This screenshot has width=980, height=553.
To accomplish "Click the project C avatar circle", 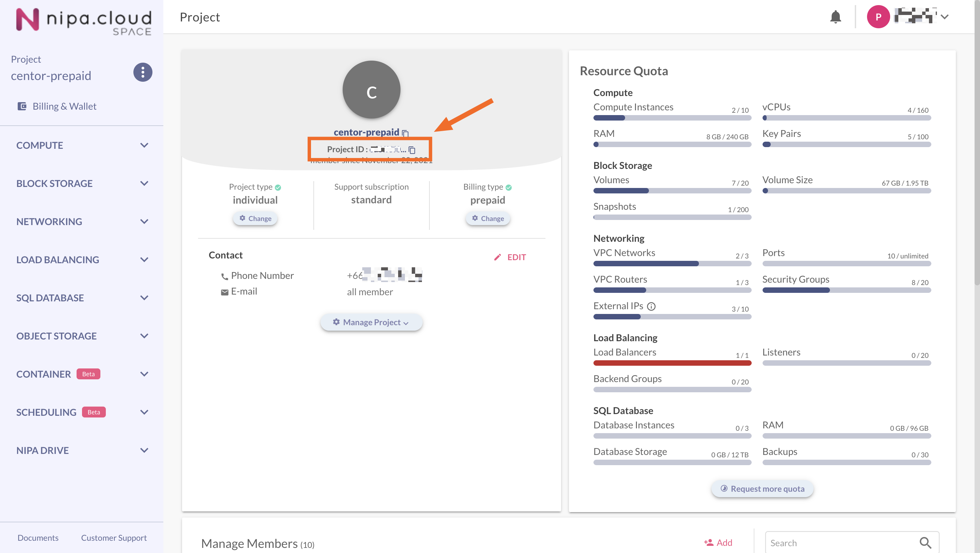I will pos(371,90).
